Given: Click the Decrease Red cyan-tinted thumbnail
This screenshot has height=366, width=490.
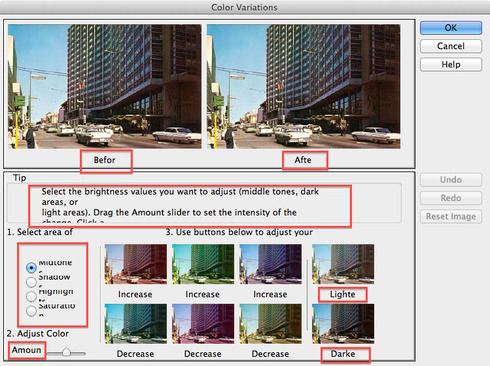Looking at the screenshot, I should tap(136, 324).
